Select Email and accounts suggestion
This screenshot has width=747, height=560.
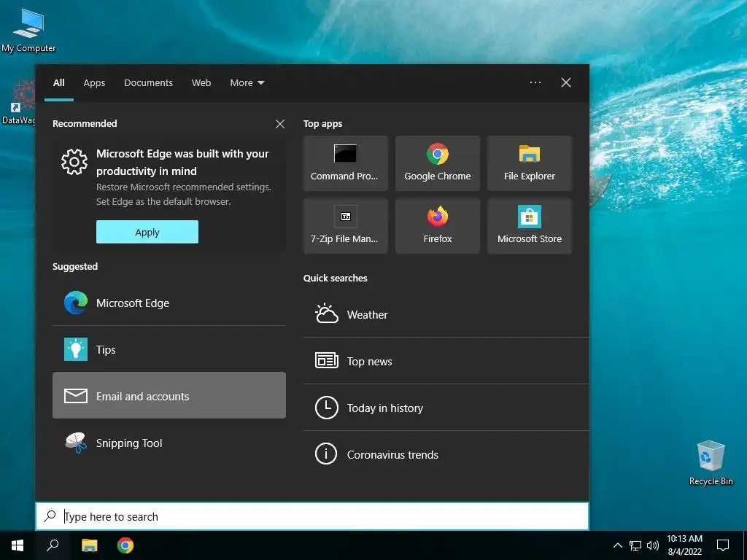click(x=169, y=396)
